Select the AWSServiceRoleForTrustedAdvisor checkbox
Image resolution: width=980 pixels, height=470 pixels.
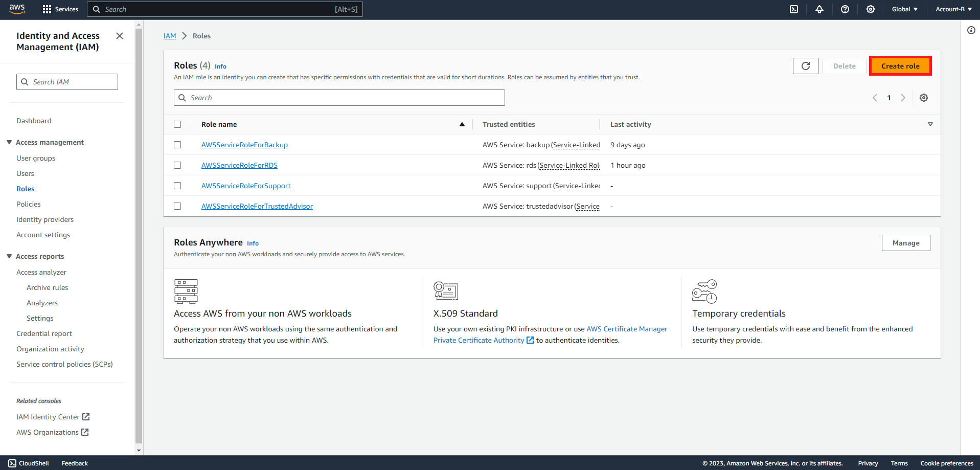pyautogui.click(x=177, y=206)
